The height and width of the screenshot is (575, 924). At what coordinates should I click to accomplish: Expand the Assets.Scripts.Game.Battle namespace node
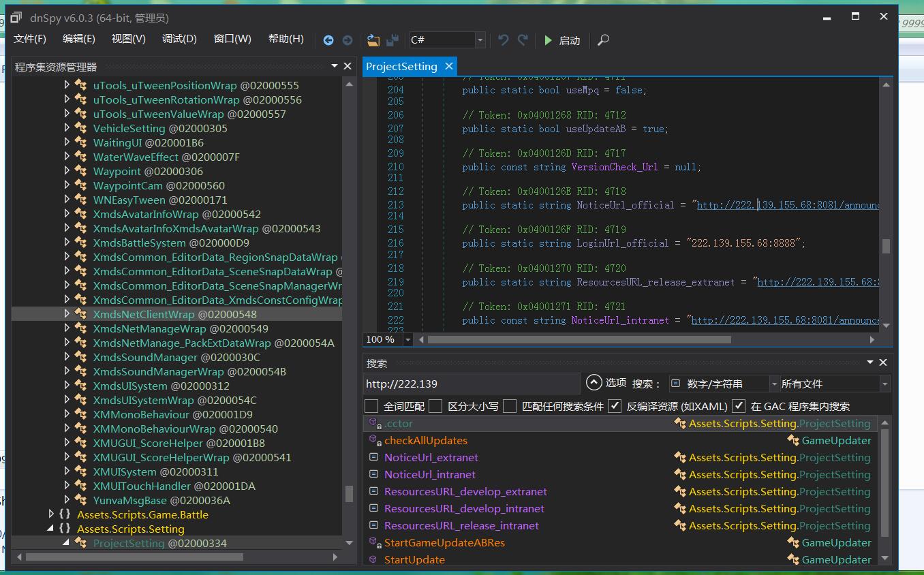(x=51, y=514)
